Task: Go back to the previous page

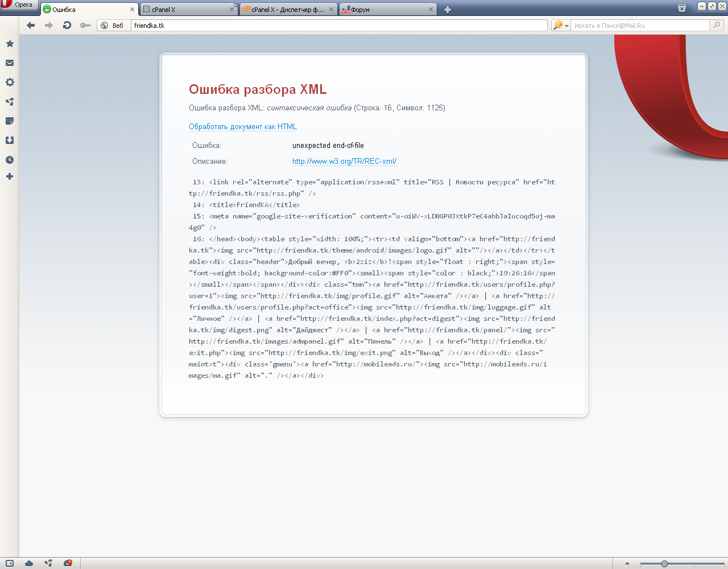Action: tap(31, 25)
